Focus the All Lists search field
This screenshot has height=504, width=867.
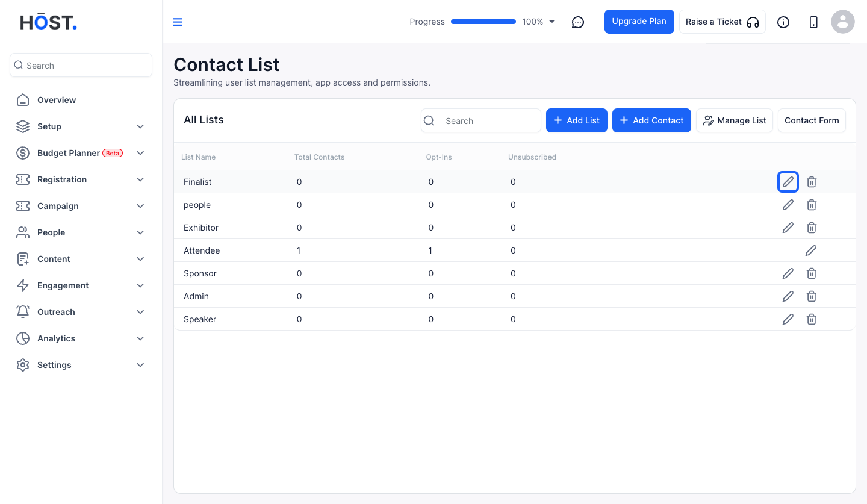coord(481,120)
